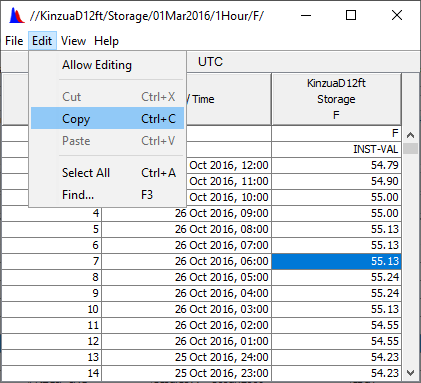Close the open Edit menu

click(42, 41)
